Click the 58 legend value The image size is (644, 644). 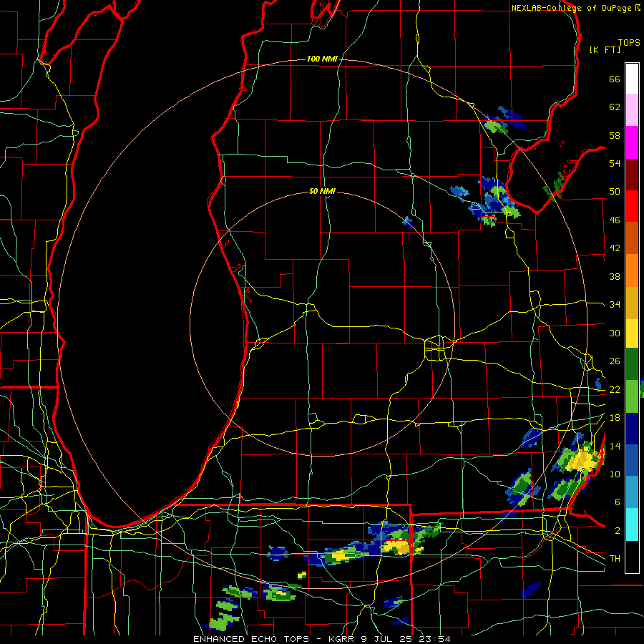tap(615, 135)
